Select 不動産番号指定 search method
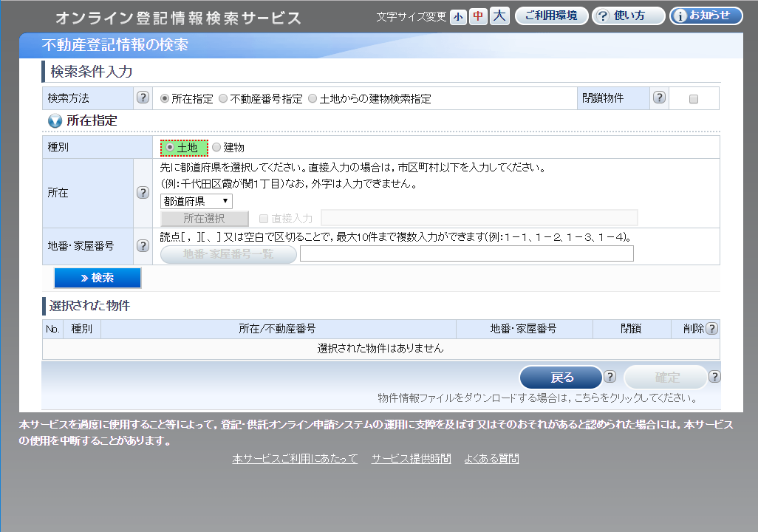The width and height of the screenshot is (758, 532). click(x=223, y=99)
